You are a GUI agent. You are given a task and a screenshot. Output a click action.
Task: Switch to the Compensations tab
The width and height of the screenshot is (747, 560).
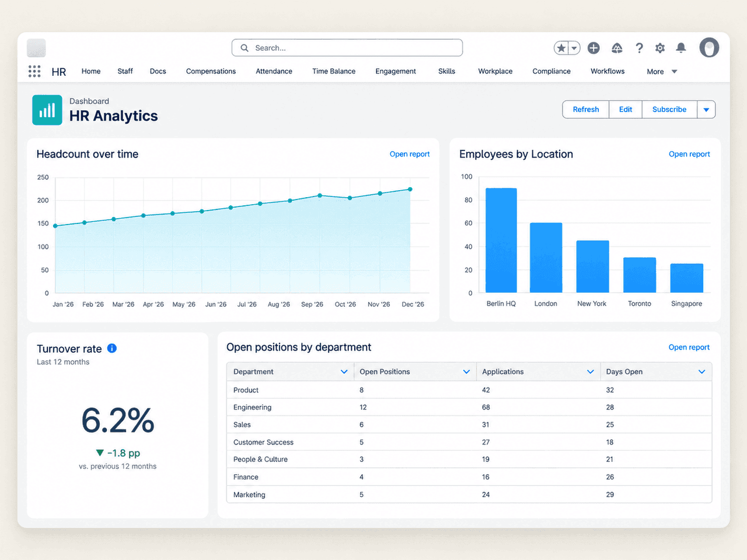tap(211, 71)
